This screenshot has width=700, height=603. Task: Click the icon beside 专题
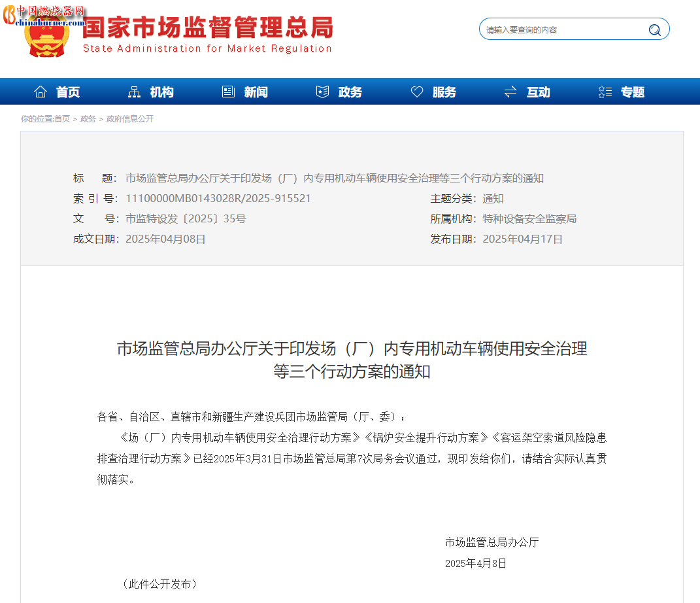point(604,92)
